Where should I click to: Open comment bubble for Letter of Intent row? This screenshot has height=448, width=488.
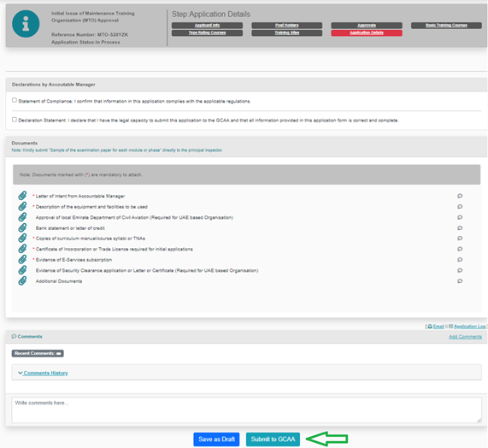pyautogui.click(x=460, y=196)
